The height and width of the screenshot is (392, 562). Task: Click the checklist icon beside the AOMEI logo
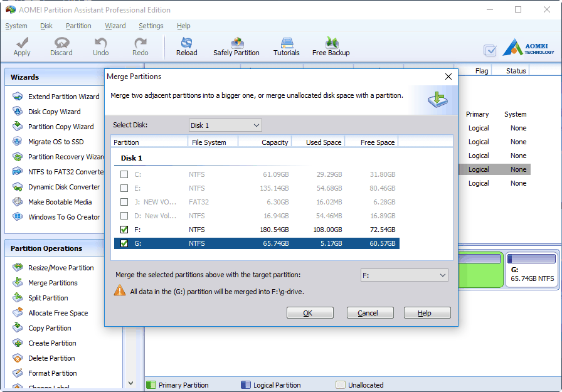tap(490, 51)
